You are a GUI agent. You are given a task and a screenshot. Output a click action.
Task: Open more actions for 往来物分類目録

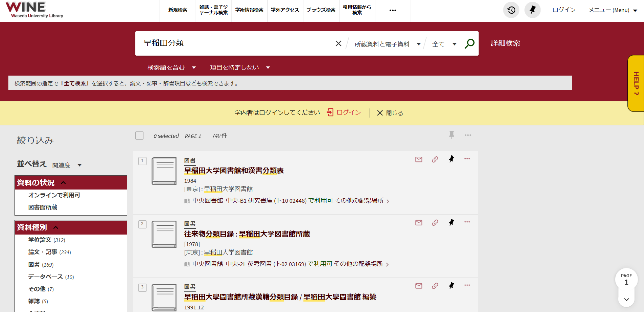467,222
